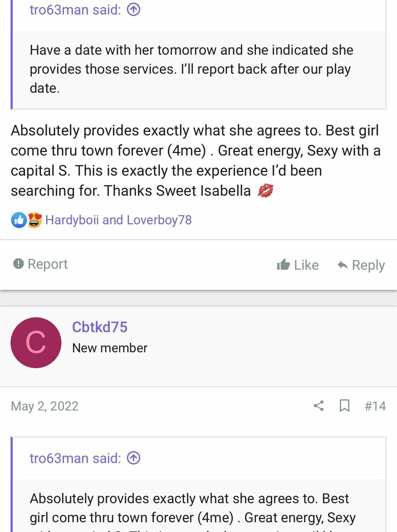This screenshot has height=532, width=397.
Task: Open Cbtkd75's avatar circle
Action: tap(36, 343)
